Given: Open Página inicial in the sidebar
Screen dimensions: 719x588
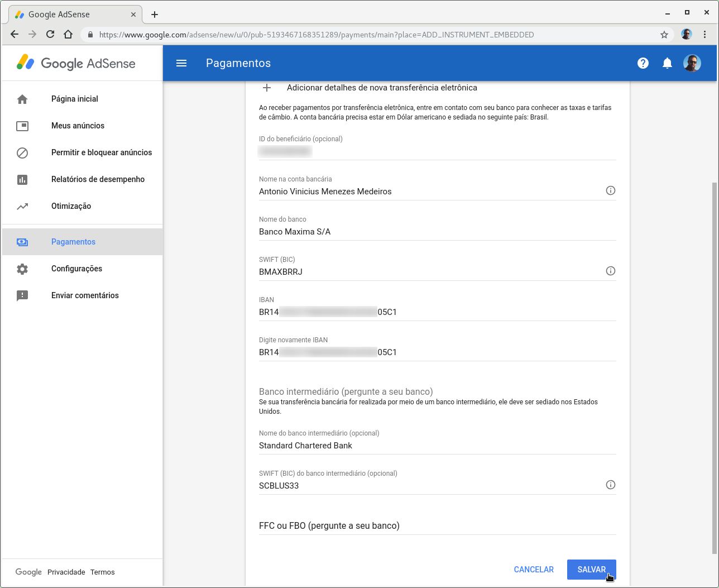Looking at the screenshot, I should click(x=83, y=99).
